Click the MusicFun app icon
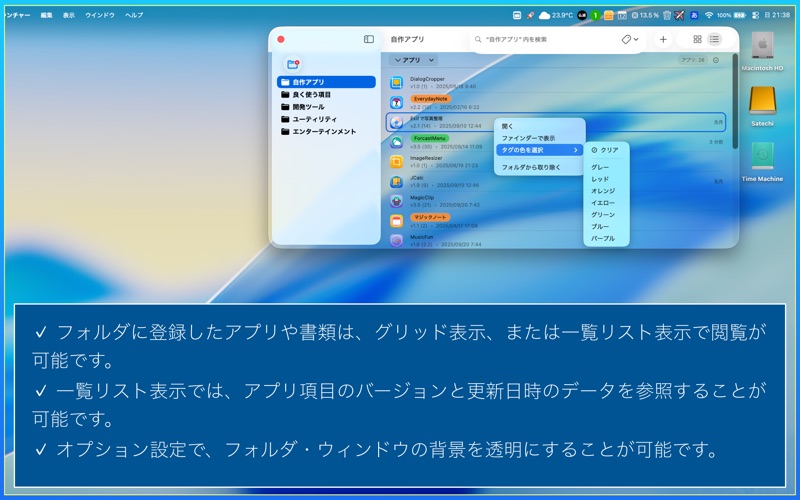 (396, 240)
